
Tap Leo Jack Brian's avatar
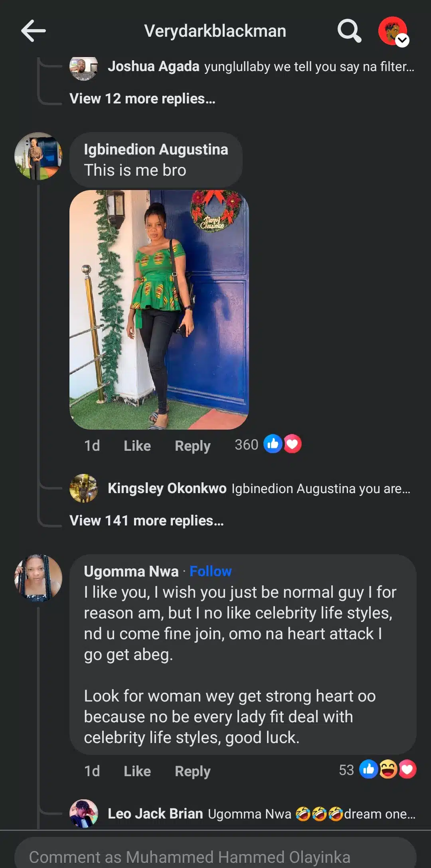(83, 813)
